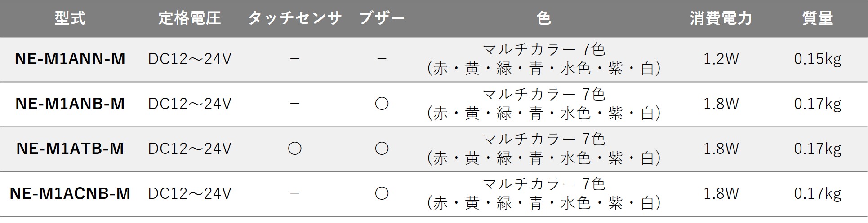Select the 質量 column header
Image resolution: width=868 pixels, height=223 pixels.
tap(817, 18)
